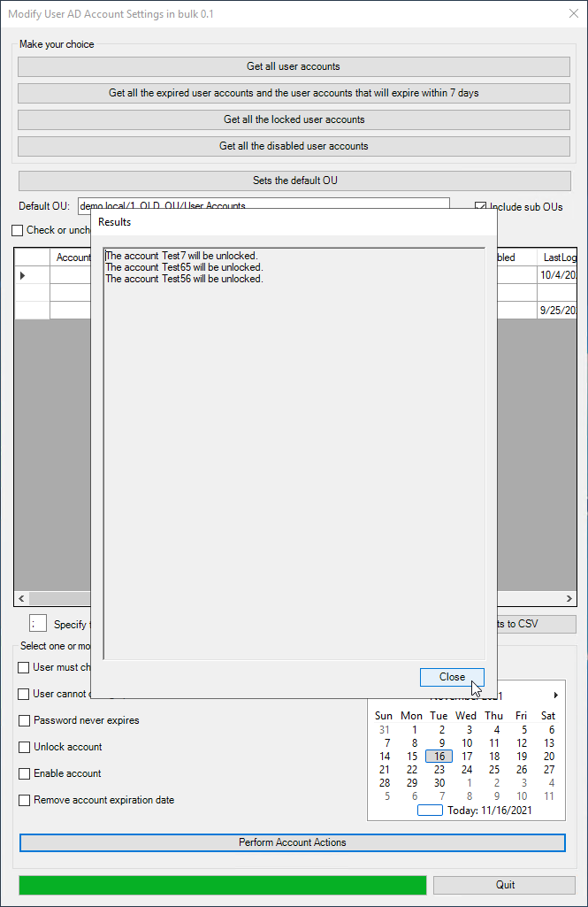Toggle the Include sub OUs checkbox

coord(481,207)
